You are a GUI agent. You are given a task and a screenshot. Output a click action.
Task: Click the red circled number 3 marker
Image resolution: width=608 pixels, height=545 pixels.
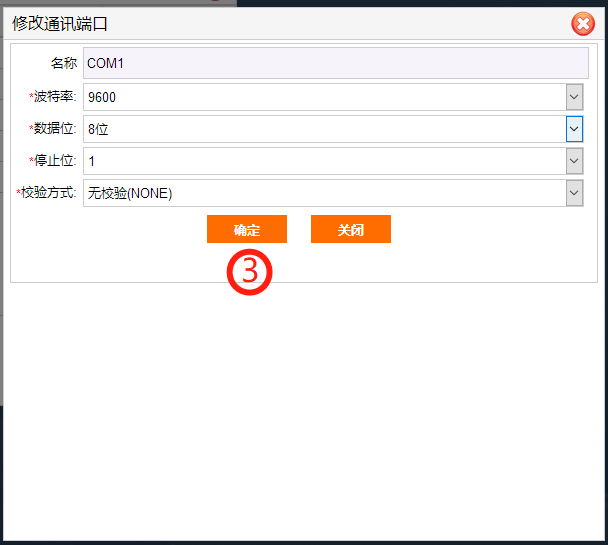coord(252,272)
